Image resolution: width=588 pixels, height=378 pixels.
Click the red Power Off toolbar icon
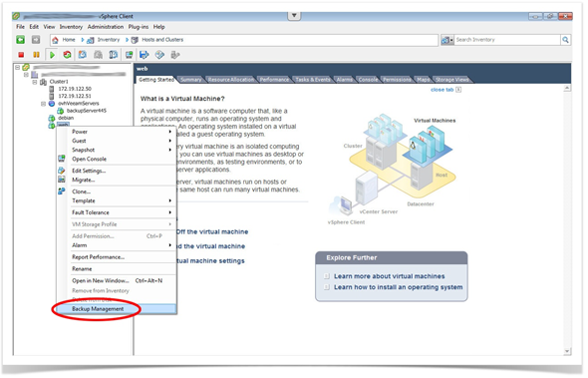click(x=21, y=55)
